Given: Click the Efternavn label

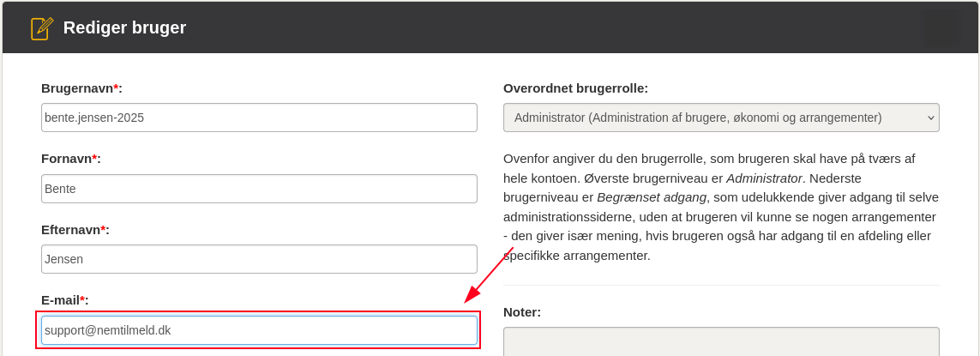Looking at the screenshot, I should coord(75,230).
